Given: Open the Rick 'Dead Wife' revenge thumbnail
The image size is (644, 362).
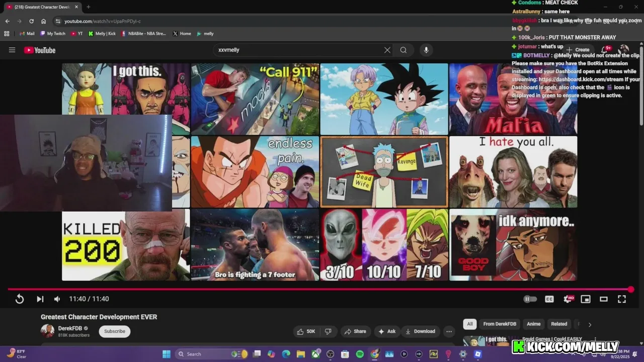Looking at the screenshot, I should click(x=384, y=171).
